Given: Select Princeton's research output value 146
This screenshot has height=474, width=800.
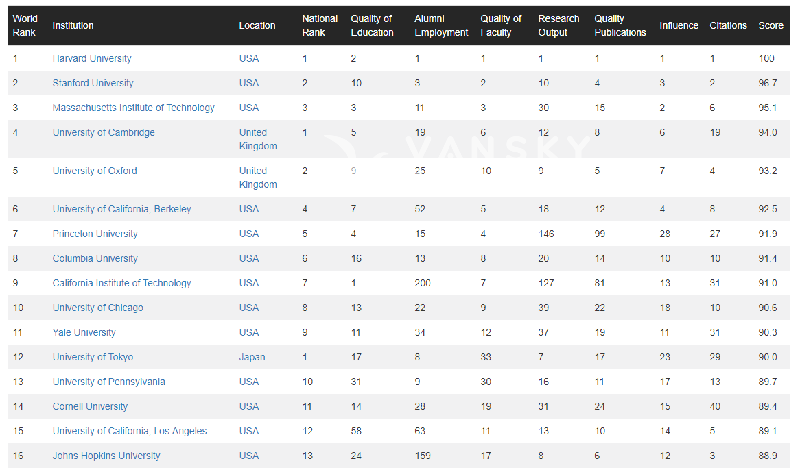Looking at the screenshot, I should click(546, 234).
